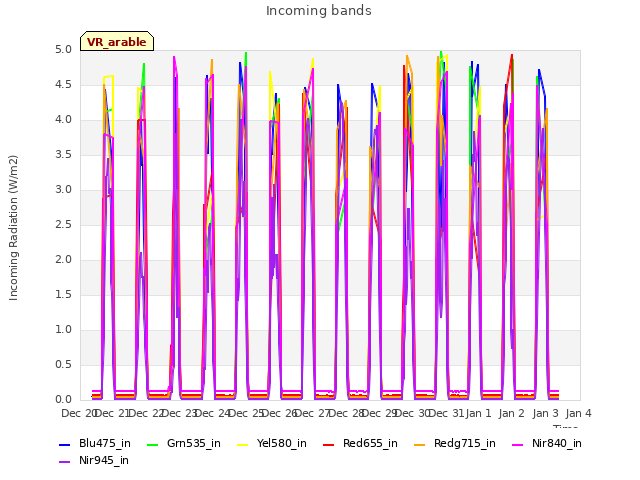Click the Red655_in red legend swatch
640x480 pixels.
click(329, 444)
